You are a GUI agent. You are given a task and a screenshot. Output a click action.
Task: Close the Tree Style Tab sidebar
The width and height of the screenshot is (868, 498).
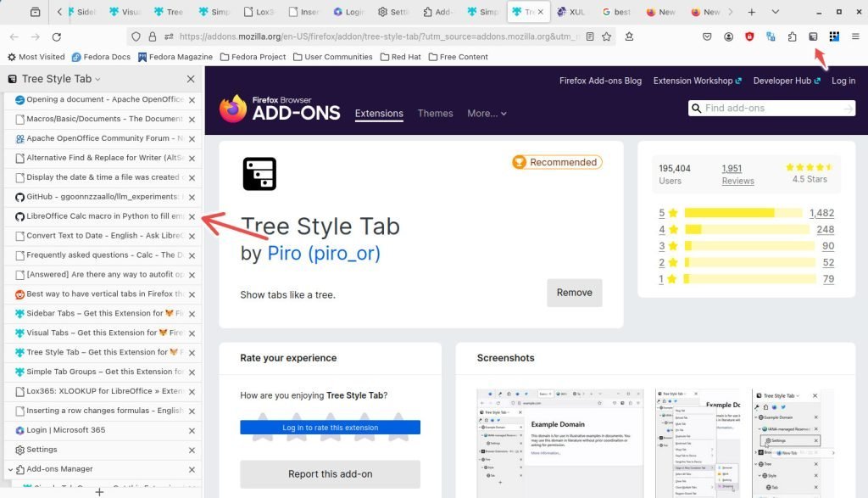[191, 79]
